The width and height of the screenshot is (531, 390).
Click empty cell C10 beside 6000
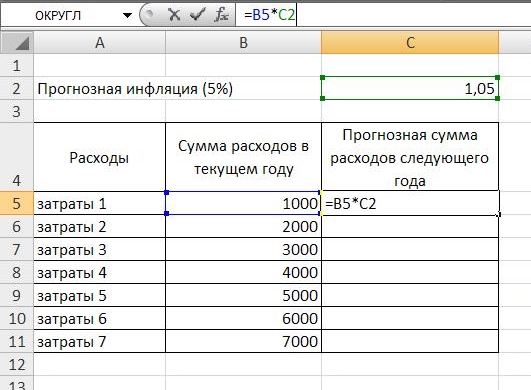(410, 319)
